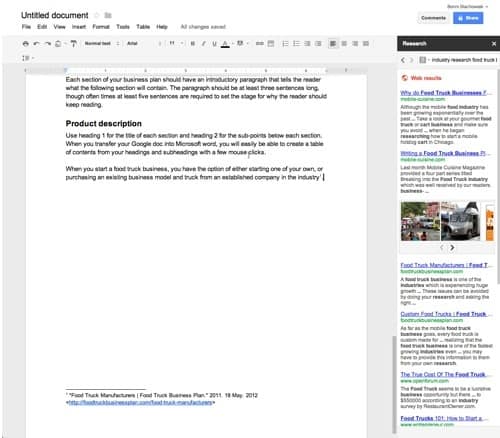Open the font size 11 dropdown
500x438 pixels.
(x=176, y=44)
